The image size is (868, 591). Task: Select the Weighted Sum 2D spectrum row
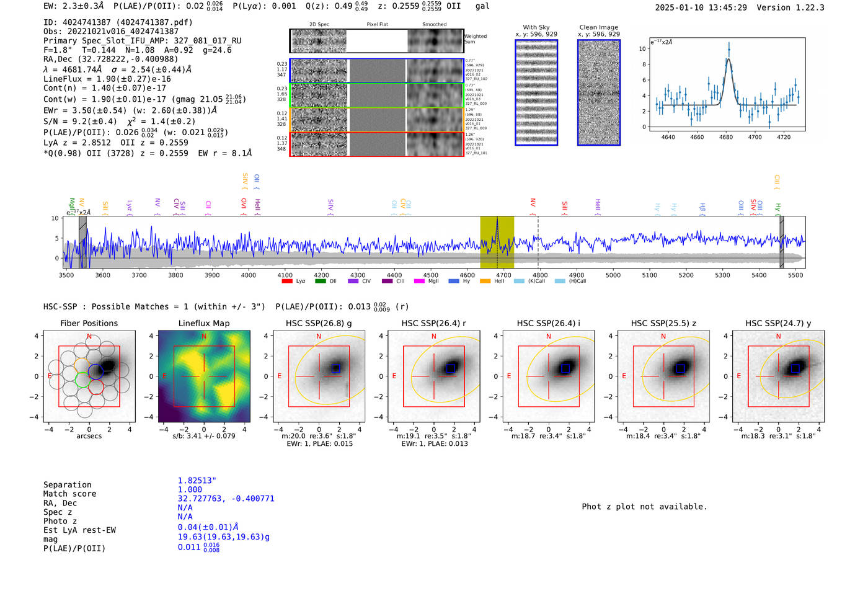click(x=377, y=41)
